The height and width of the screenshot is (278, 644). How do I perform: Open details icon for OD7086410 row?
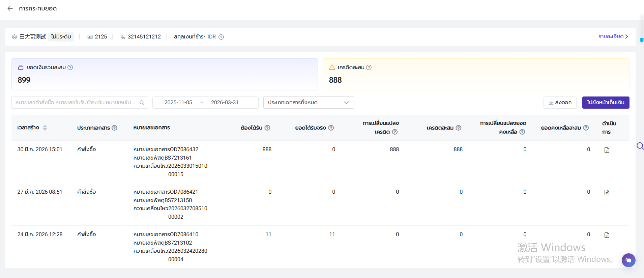[x=607, y=235]
